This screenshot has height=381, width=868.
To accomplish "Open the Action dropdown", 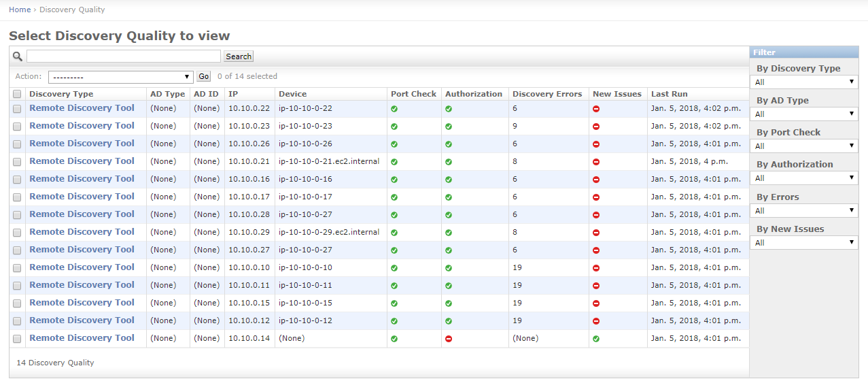I will (x=121, y=77).
